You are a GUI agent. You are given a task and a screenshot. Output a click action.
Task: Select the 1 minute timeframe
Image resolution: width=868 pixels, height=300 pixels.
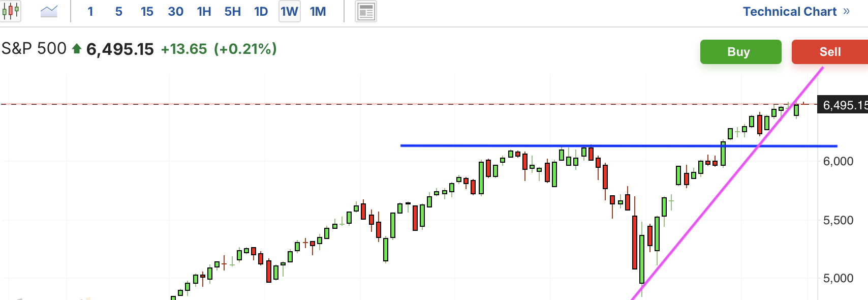click(90, 12)
